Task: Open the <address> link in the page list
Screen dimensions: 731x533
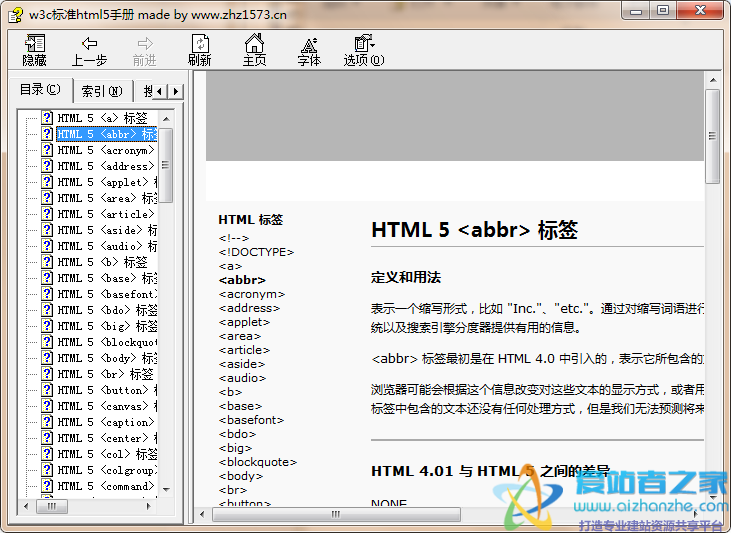Action: (249, 308)
